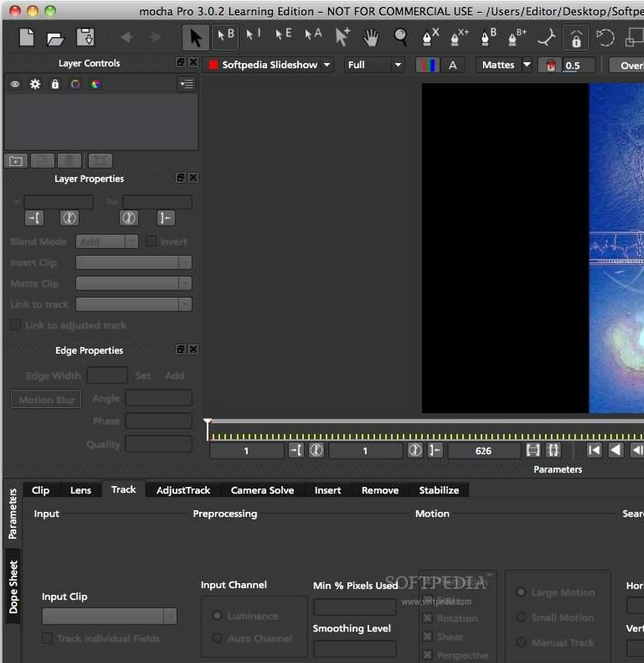Image resolution: width=644 pixels, height=663 pixels.
Task: Select the Large Motion radio button
Action: [x=521, y=592]
